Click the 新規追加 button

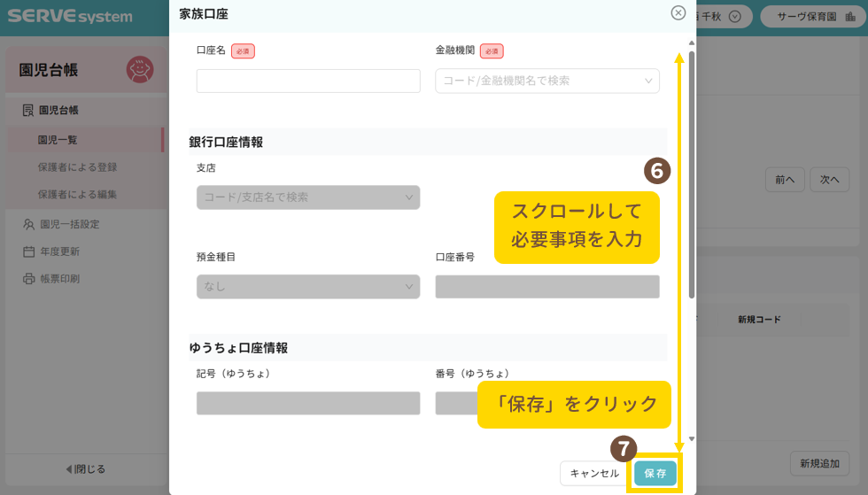pos(819,463)
